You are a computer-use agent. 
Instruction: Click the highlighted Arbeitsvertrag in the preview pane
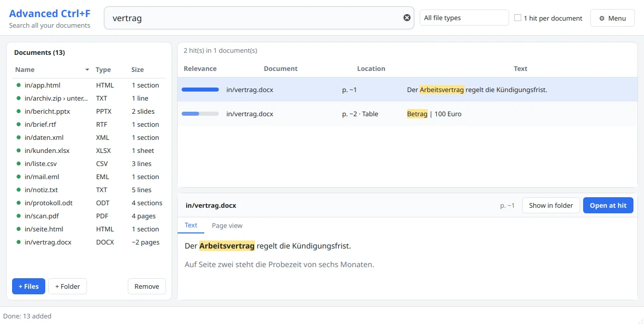click(227, 246)
